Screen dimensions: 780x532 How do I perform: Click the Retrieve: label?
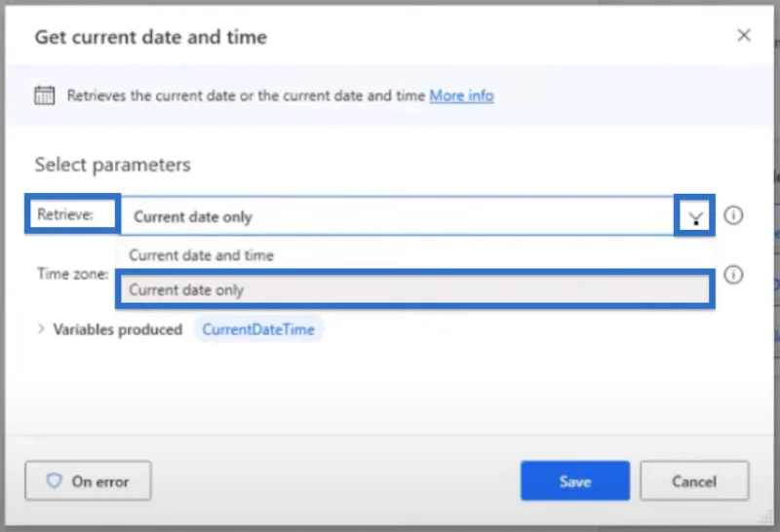(65, 214)
